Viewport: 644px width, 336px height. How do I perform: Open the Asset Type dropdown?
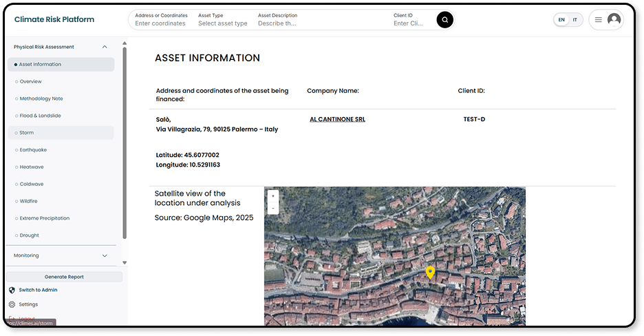[223, 20]
